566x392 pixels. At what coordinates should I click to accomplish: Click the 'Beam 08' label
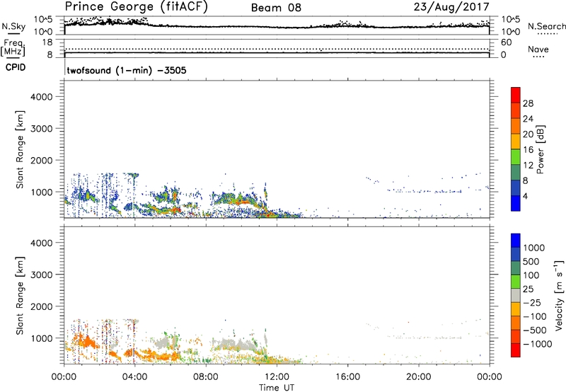point(276,8)
